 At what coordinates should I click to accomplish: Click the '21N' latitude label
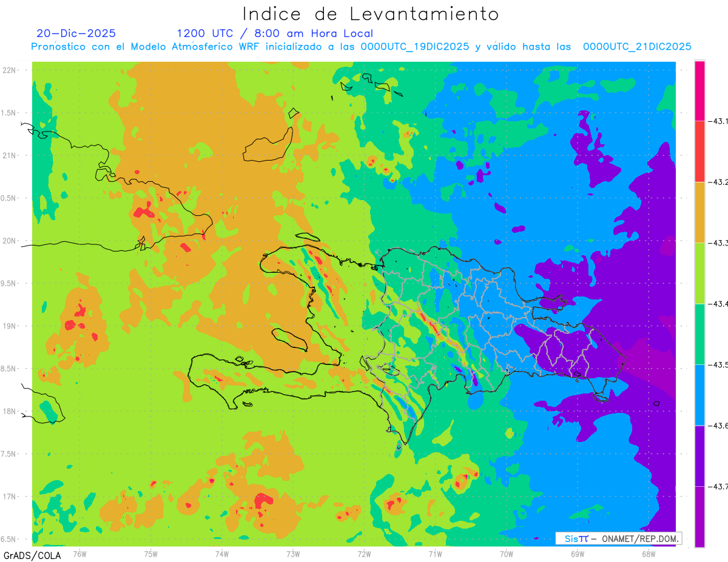coord(10,155)
